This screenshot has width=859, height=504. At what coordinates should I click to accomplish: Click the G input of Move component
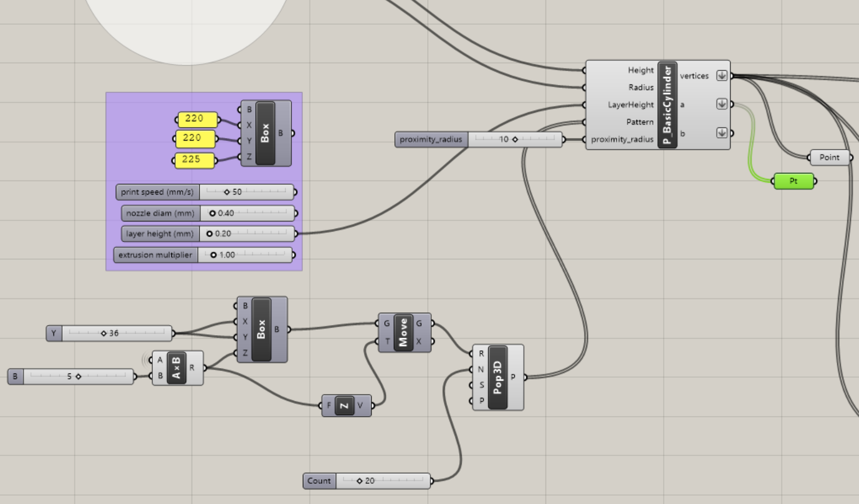pos(387,324)
